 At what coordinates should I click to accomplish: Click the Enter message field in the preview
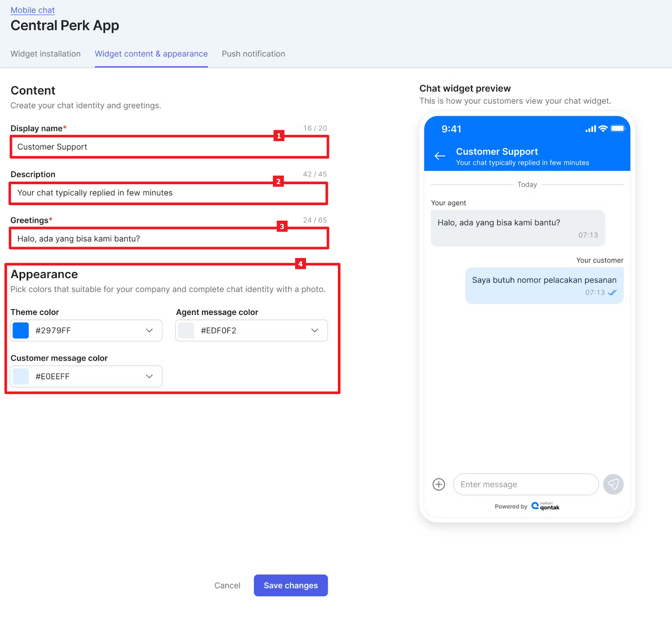coord(525,484)
